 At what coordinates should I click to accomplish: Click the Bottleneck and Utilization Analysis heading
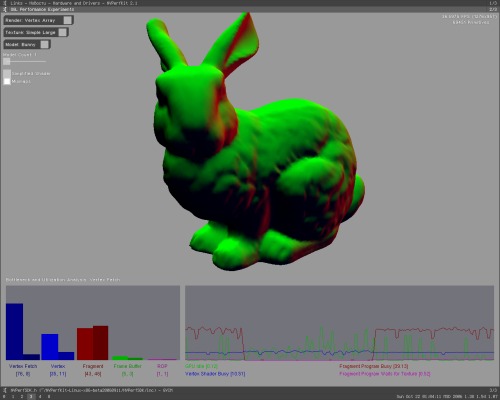[x=63, y=280]
